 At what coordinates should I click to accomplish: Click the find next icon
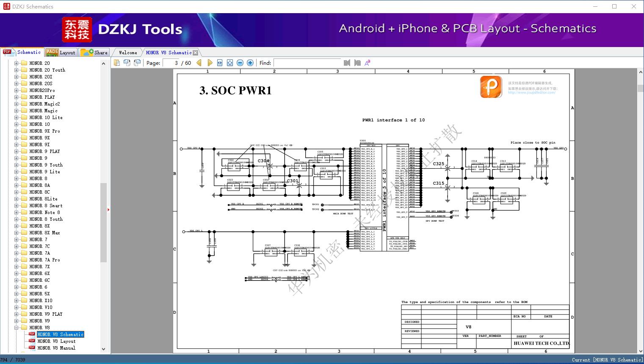(357, 63)
